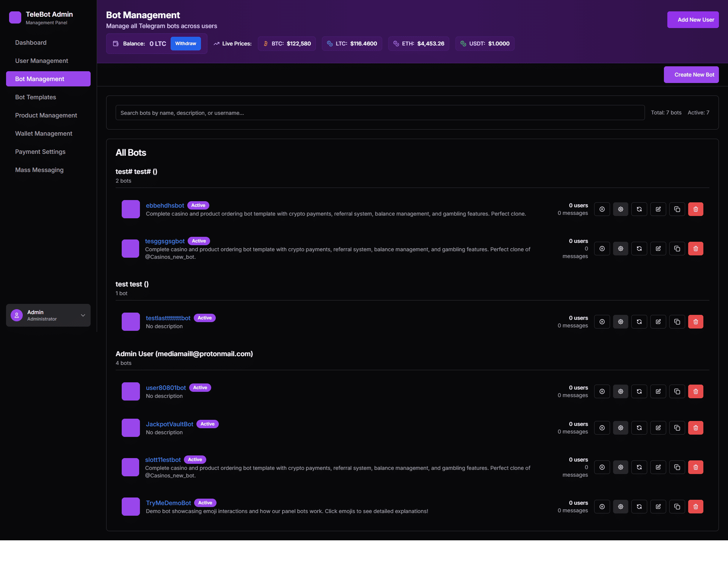Open the JackpotVaultBot name link
Screen dimensions: 728x582
(x=169, y=424)
